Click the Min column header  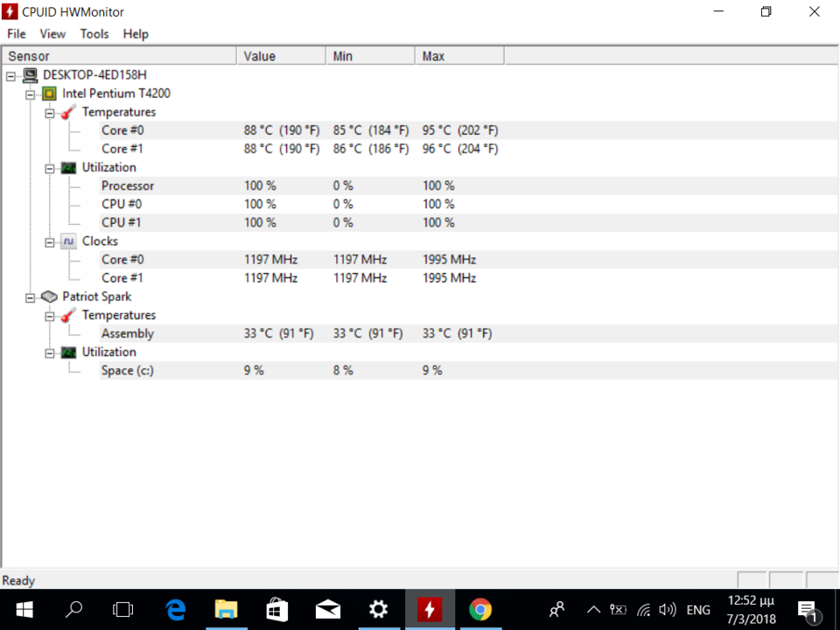pyautogui.click(x=370, y=56)
